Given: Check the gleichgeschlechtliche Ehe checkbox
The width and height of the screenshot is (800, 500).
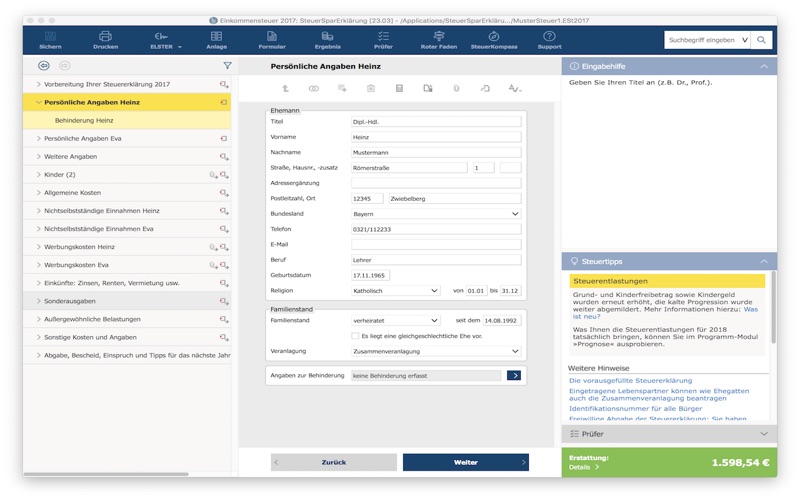Looking at the screenshot, I should (x=355, y=337).
